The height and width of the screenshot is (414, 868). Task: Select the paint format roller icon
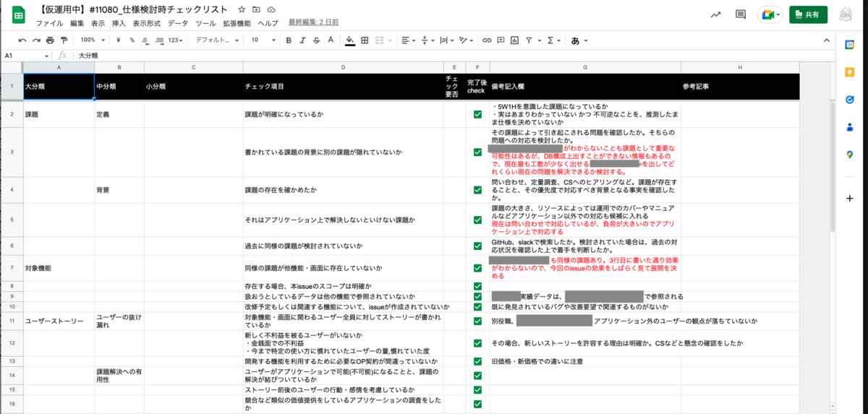coord(64,40)
